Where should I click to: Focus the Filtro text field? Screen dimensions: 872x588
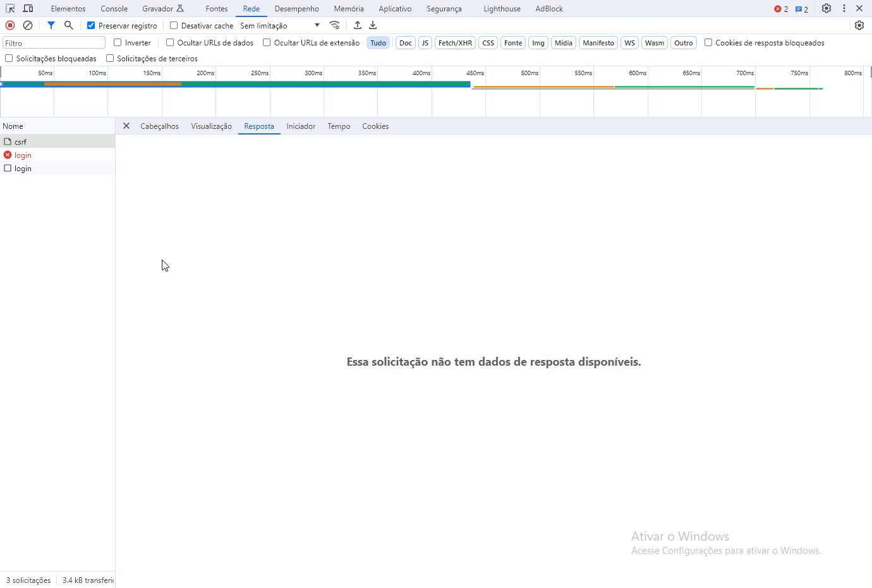54,43
